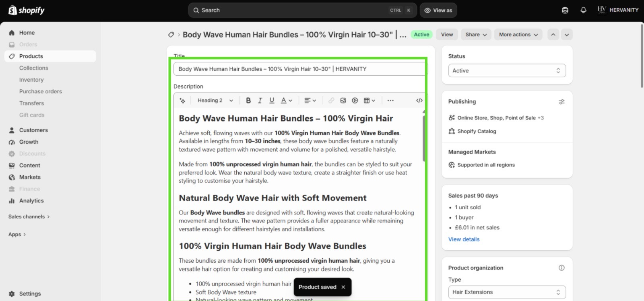644x301 pixels.
Task: Click 100% Virgin Human Hair Body Wave heading
Action: point(272,246)
